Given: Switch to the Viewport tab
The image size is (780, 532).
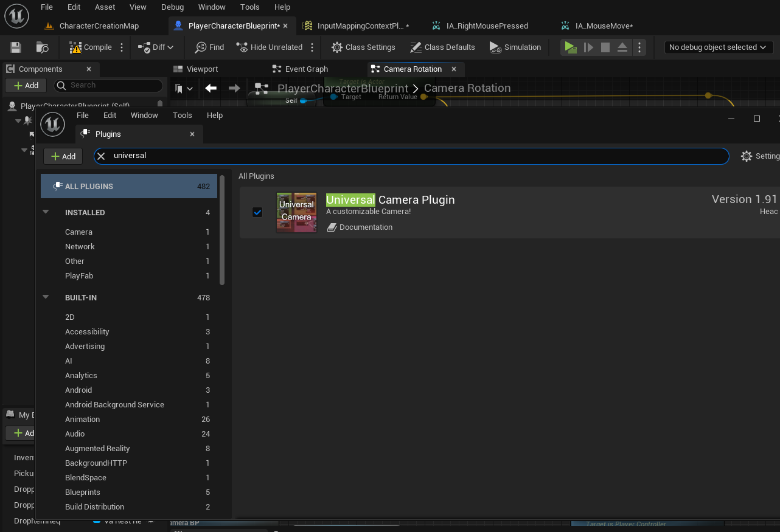Looking at the screenshot, I should pos(196,69).
